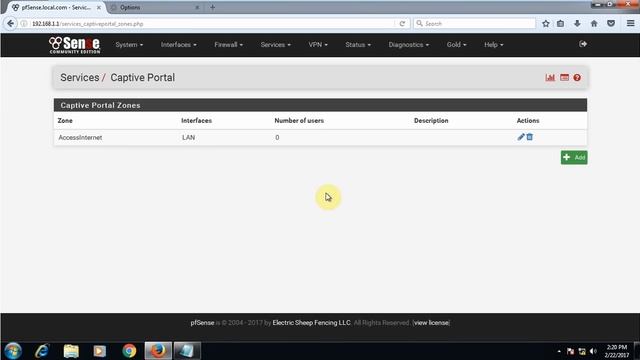640x360 pixels.
Task: Bookmark this page with star icon
Action: [546, 24]
